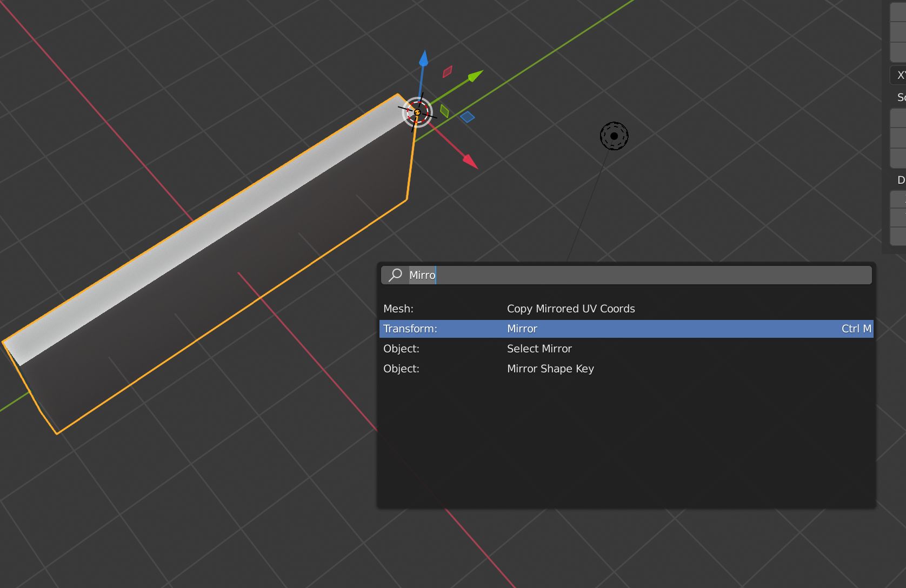Click the magnifier icon in search box
Viewport: 906px width, 588px height.
coord(396,275)
